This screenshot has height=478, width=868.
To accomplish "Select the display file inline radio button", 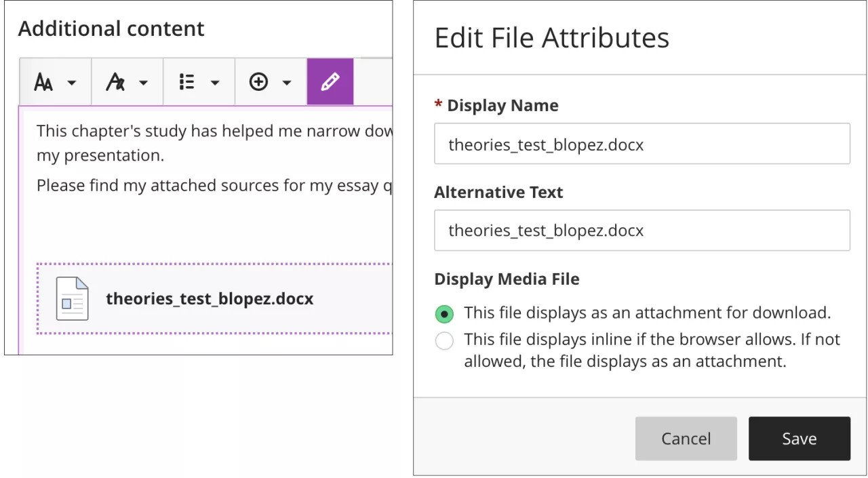I will pyautogui.click(x=444, y=340).
